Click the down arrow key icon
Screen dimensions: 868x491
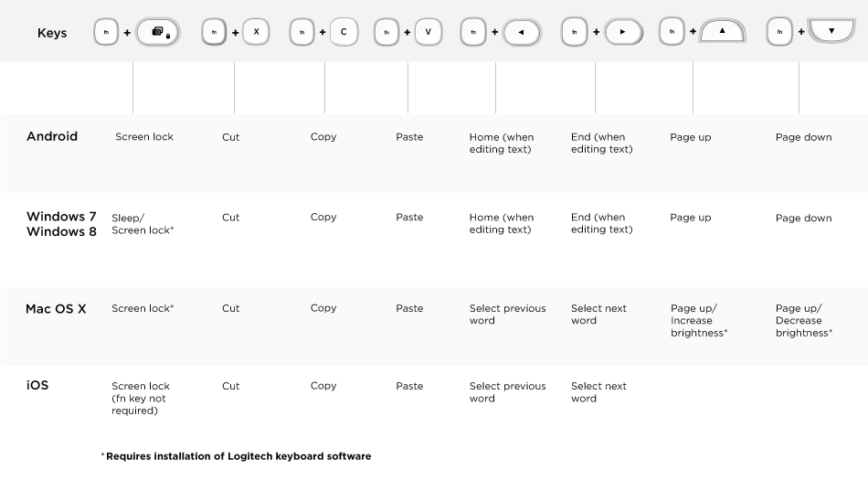[831, 31]
